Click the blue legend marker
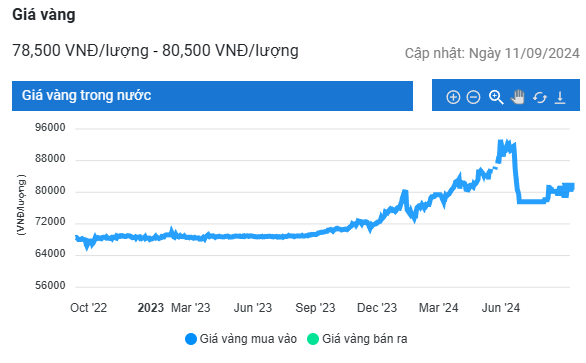 [191, 339]
